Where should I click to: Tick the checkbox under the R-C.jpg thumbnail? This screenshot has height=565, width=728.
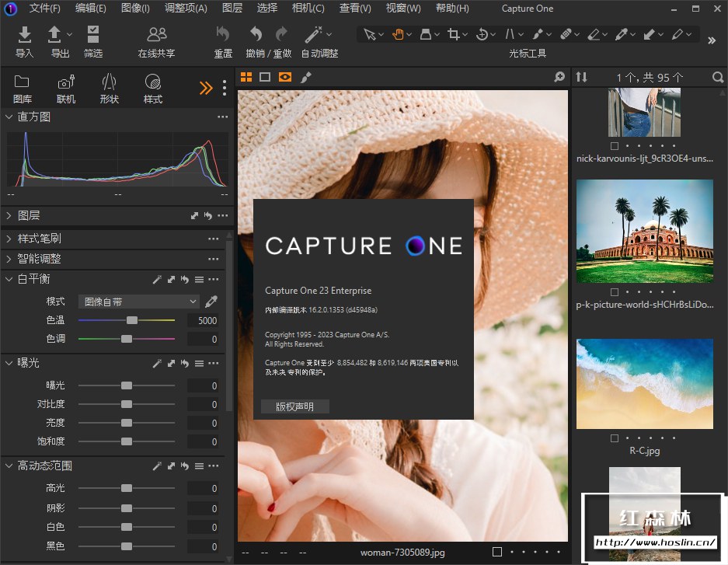click(615, 438)
